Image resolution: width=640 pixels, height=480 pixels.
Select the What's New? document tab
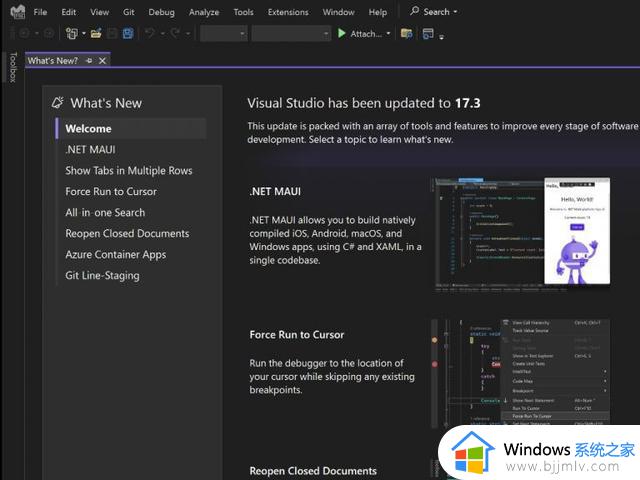pos(53,61)
